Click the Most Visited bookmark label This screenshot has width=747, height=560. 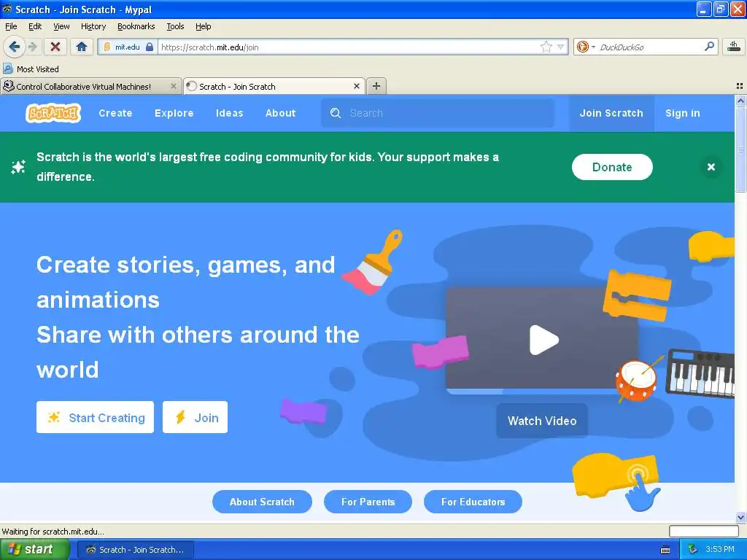(x=38, y=69)
